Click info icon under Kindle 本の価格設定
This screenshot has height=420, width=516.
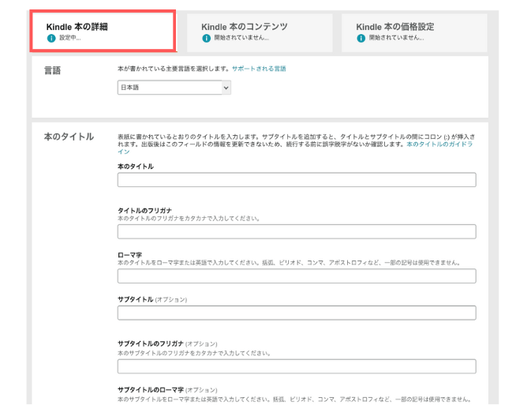point(361,38)
